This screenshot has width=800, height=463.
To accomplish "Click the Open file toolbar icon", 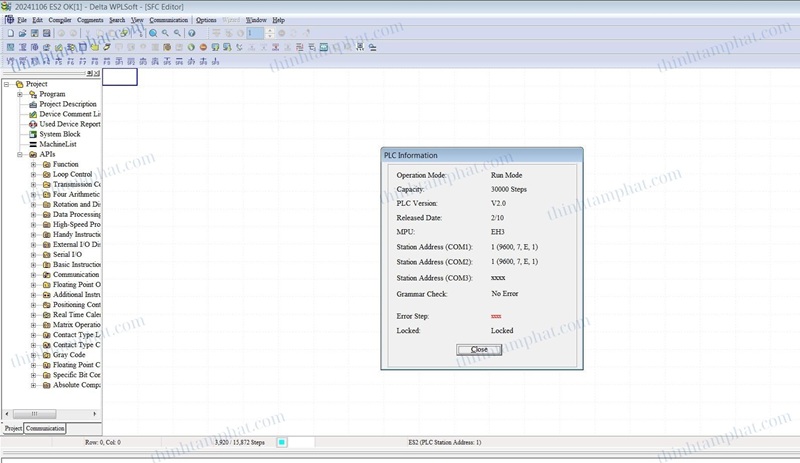I will point(22,33).
